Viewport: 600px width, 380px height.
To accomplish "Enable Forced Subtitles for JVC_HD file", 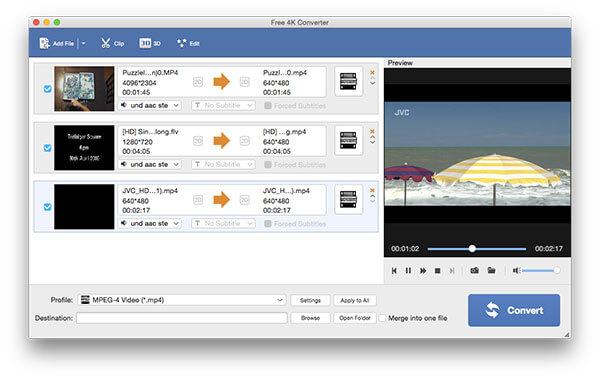I will (268, 223).
